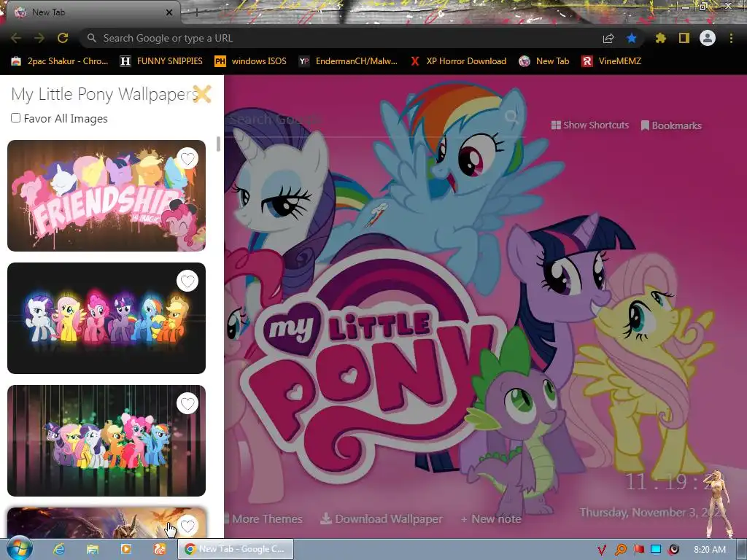Click More Themes

[x=263, y=519]
